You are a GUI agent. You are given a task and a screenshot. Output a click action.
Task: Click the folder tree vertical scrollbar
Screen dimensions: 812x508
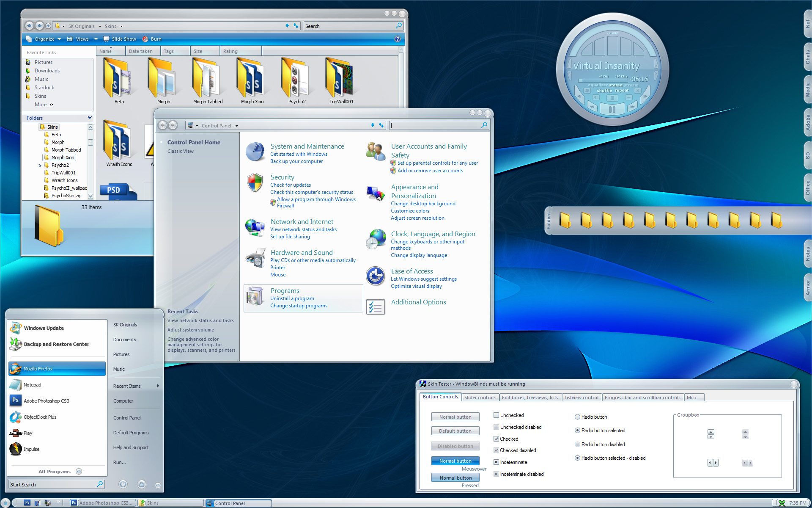click(x=90, y=161)
